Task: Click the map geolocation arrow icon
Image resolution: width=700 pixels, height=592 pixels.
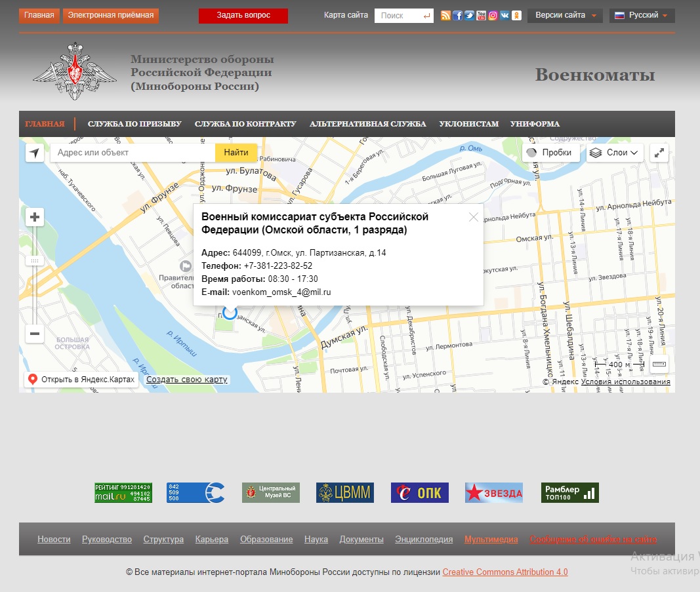Action: tap(35, 153)
